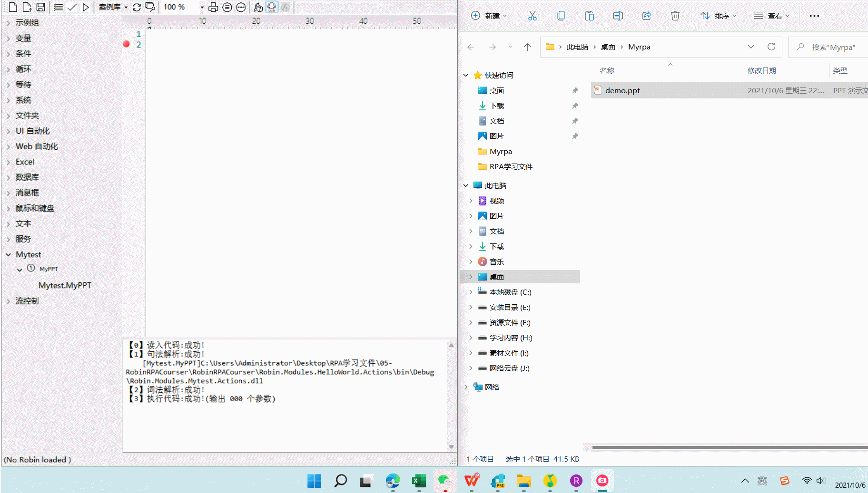Create a new file in Robin editor

[13, 7]
